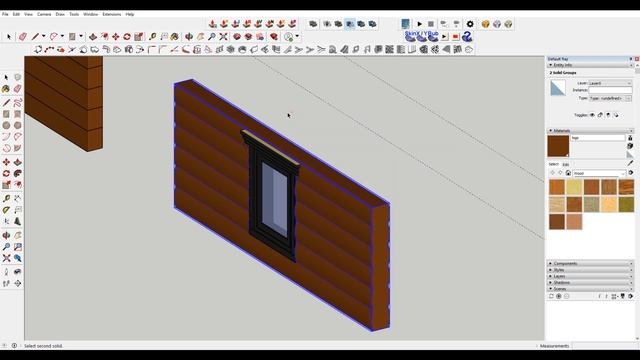Pick the sample paint eyedropper in Materials
The height and width of the screenshot is (360, 640).
tap(631, 163)
